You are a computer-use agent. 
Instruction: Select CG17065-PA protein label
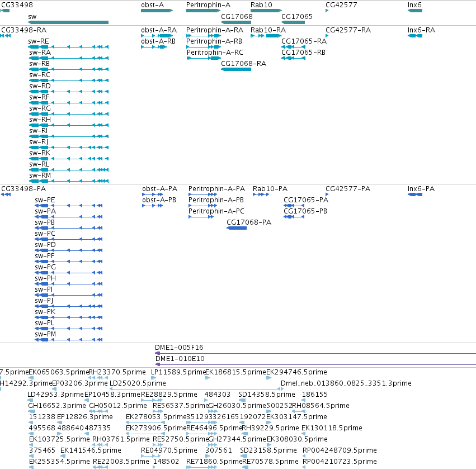pos(306,200)
